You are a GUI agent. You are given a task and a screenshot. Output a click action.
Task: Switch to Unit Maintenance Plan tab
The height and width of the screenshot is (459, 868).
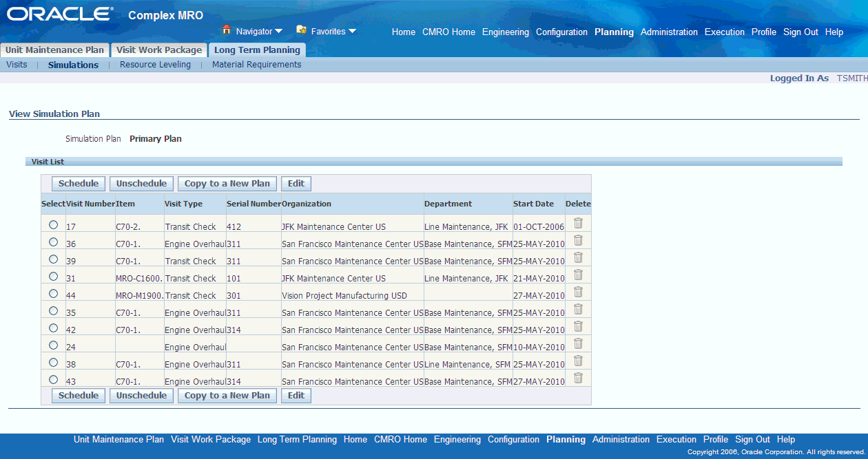(54, 50)
